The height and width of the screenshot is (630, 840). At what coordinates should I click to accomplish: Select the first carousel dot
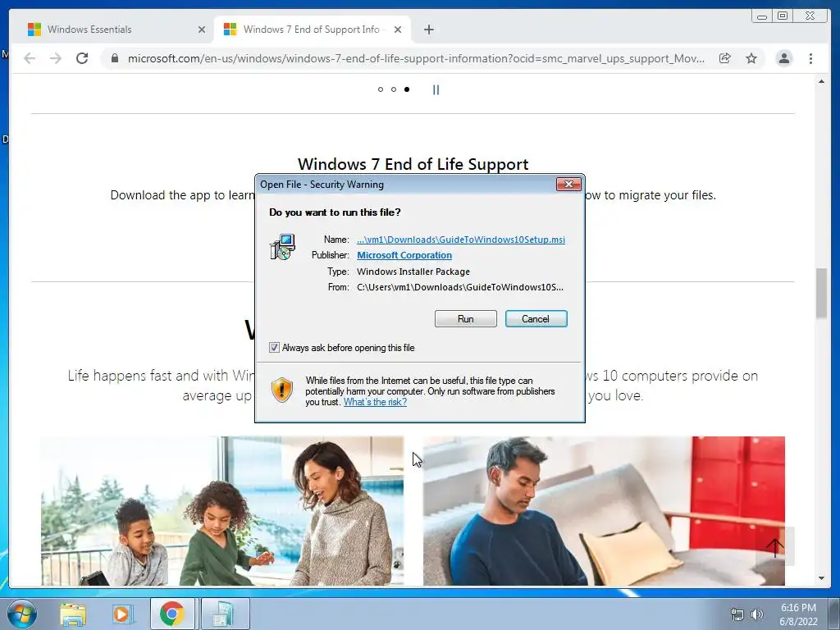tap(381, 89)
